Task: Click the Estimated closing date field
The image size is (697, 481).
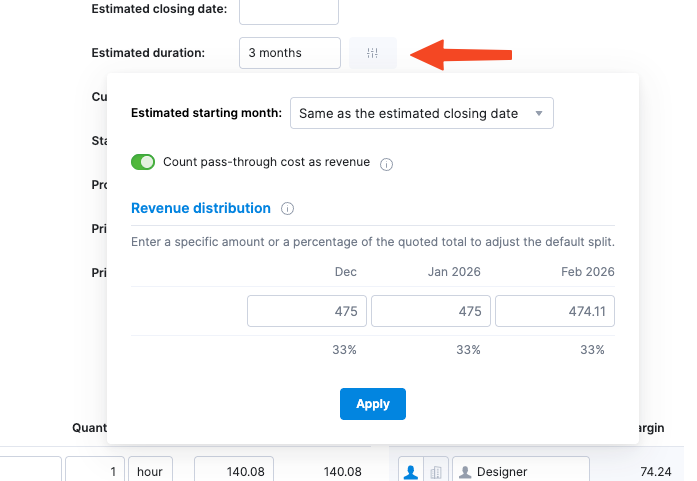Action: (289, 12)
